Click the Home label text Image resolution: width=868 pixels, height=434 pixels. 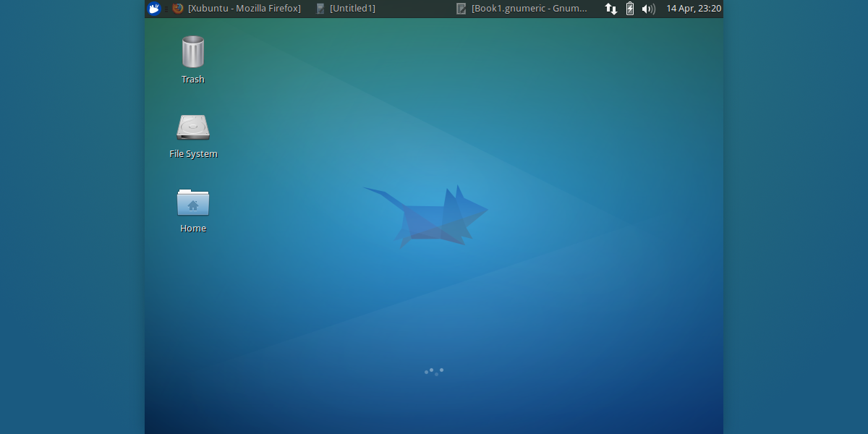(x=193, y=229)
